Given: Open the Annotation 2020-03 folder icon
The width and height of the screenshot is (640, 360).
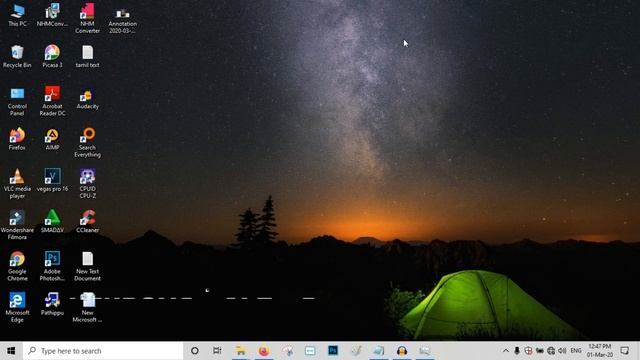Looking at the screenshot, I should (122, 21).
